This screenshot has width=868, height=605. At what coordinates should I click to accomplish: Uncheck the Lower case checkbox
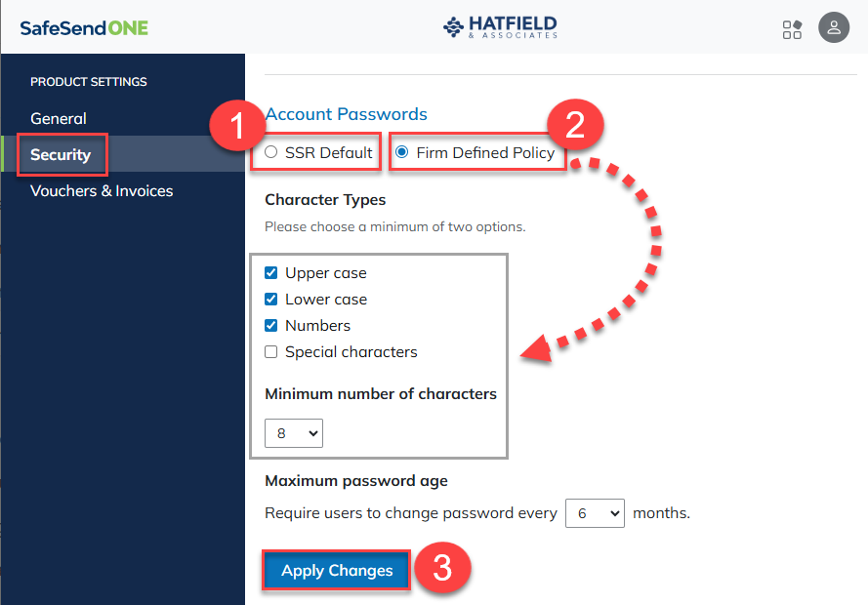[270, 300]
